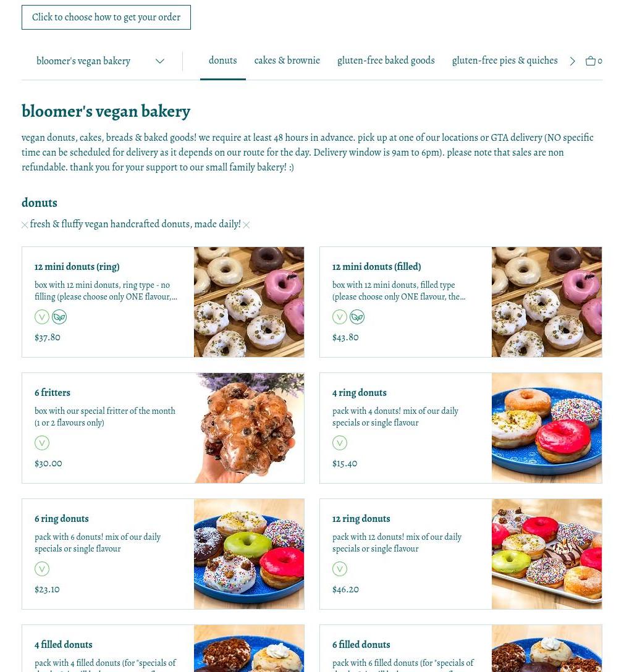The height and width of the screenshot is (672, 624).
Task: Click the leaf icon on 12 mini donuts (ring)
Action: pos(59,317)
